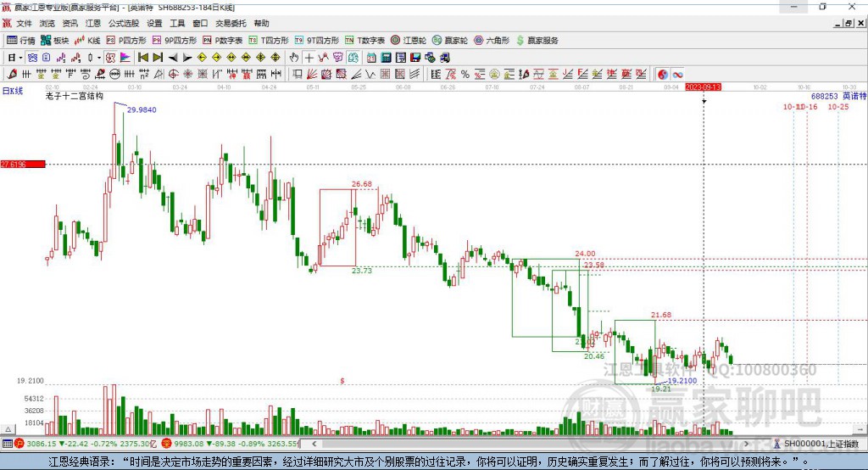Click stock code 688253 label
868x470 pixels.
coord(824,96)
